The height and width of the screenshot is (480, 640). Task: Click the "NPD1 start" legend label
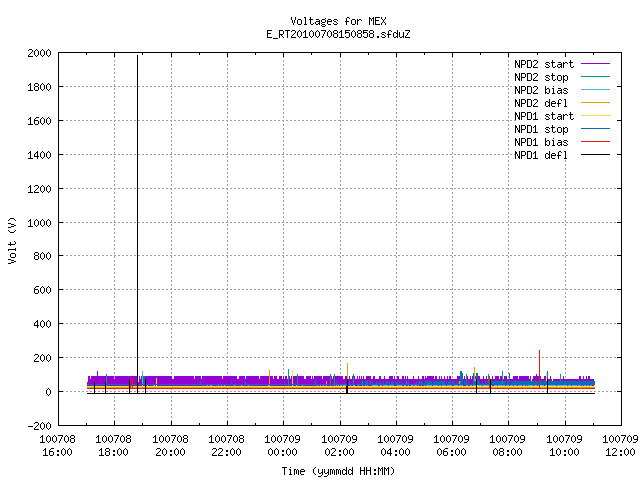pos(544,116)
